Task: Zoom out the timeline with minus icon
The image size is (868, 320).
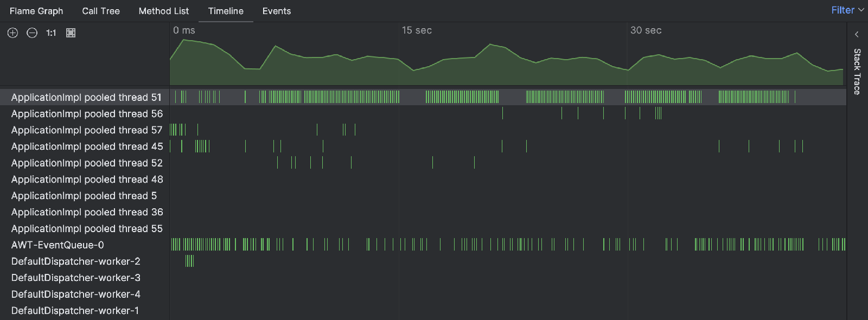Action: coord(32,33)
